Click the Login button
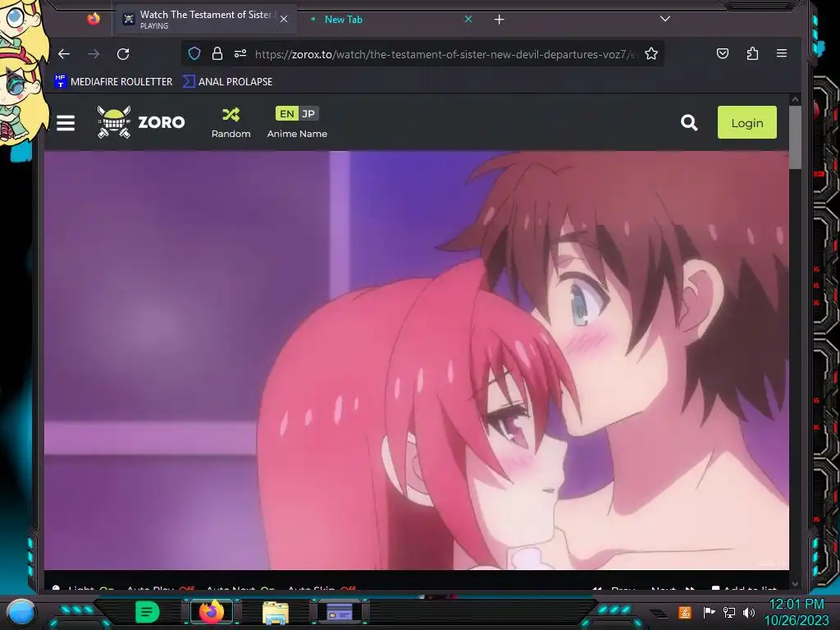Image resolution: width=840 pixels, height=630 pixels. tap(746, 123)
